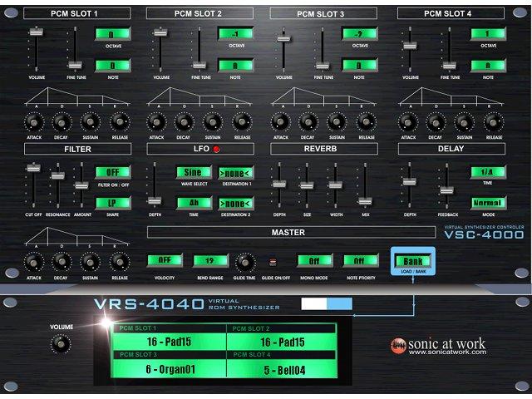Screen dimensions: 532x399
Task: Select PCM Slot 4 patch 5 - Bell04
Action: click(x=283, y=369)
